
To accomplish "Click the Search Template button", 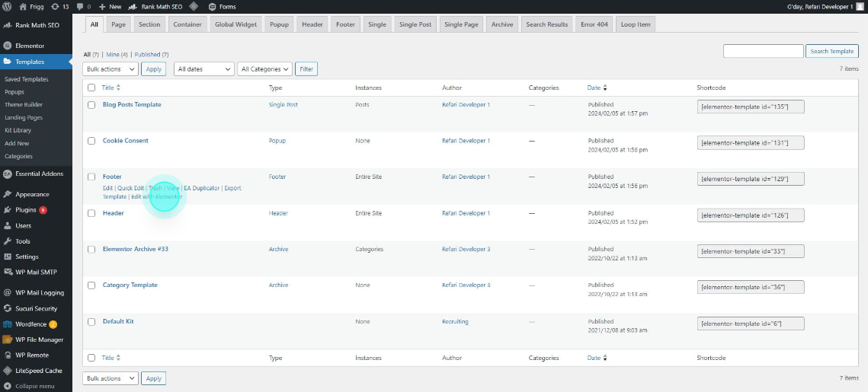I will [x=832, y=52].
